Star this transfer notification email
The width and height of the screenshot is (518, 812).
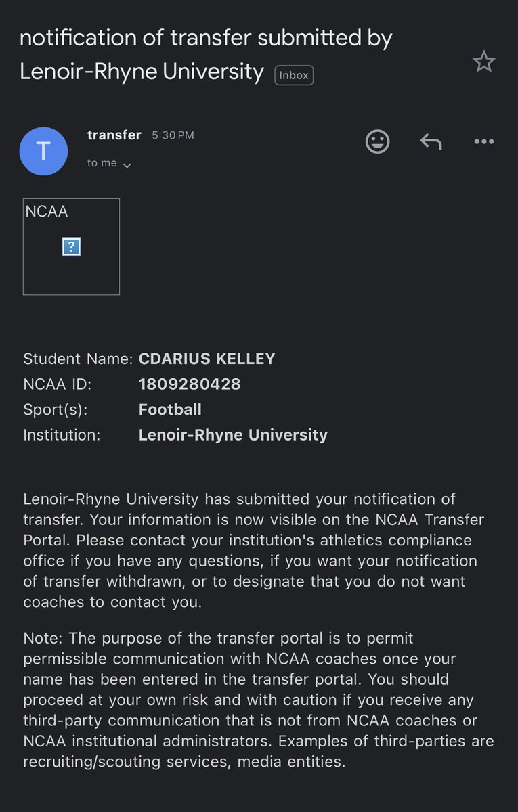click(483, 62)
